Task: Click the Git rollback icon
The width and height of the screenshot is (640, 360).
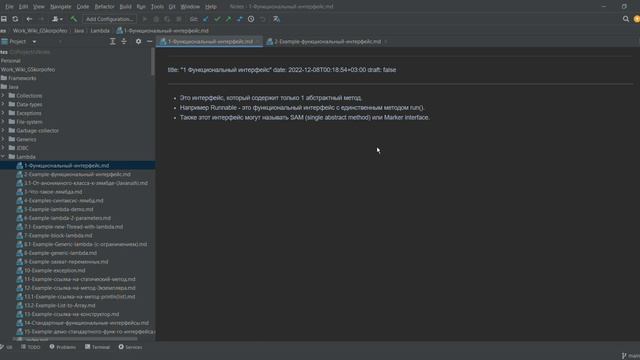Action: (262, 19)
